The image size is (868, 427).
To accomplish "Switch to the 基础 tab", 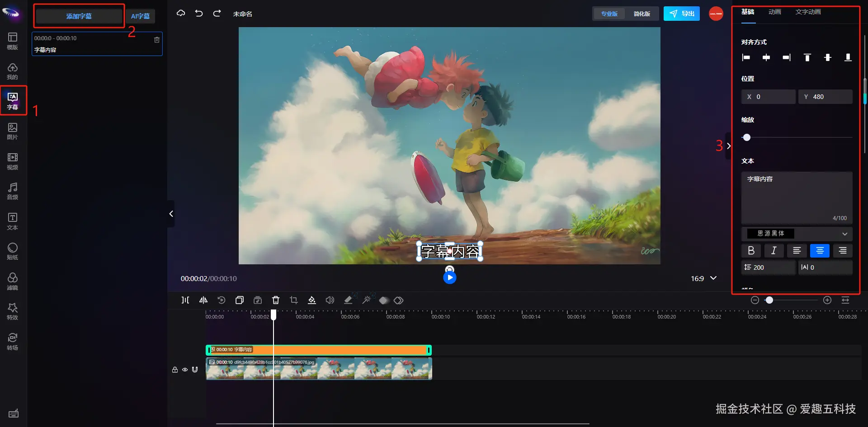I will point(748,12).
